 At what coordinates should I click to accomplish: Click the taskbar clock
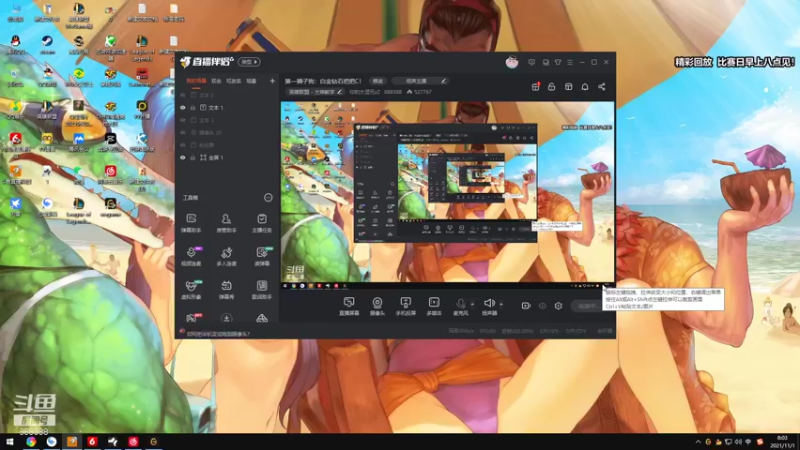point(782,442)
